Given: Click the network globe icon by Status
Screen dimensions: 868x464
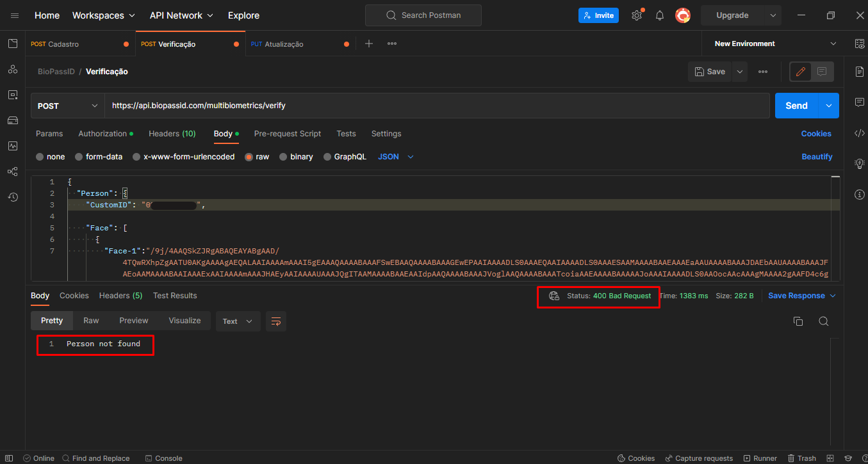Looking at the screenshot, I should click(x=554, y=296).
